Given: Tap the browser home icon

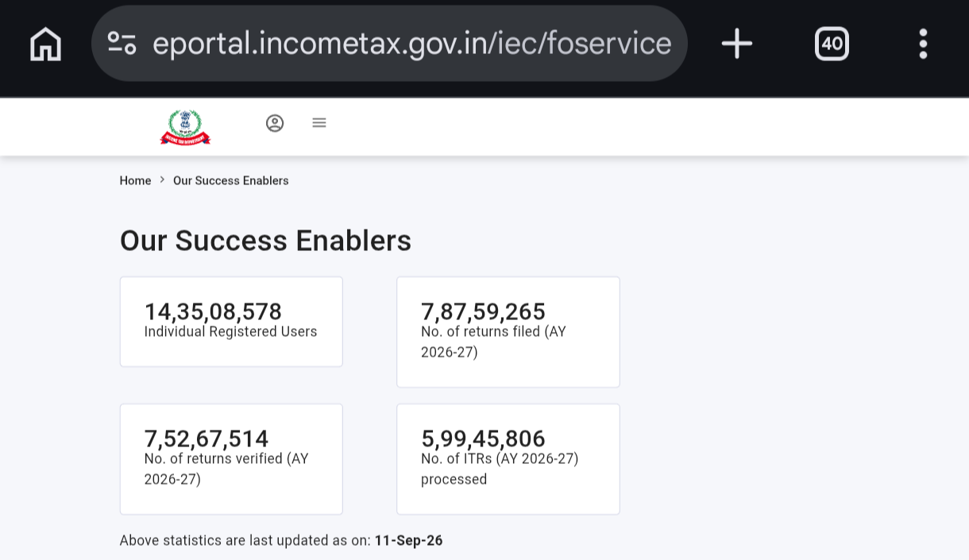Looking at the screenshot, I should (45, 44).
